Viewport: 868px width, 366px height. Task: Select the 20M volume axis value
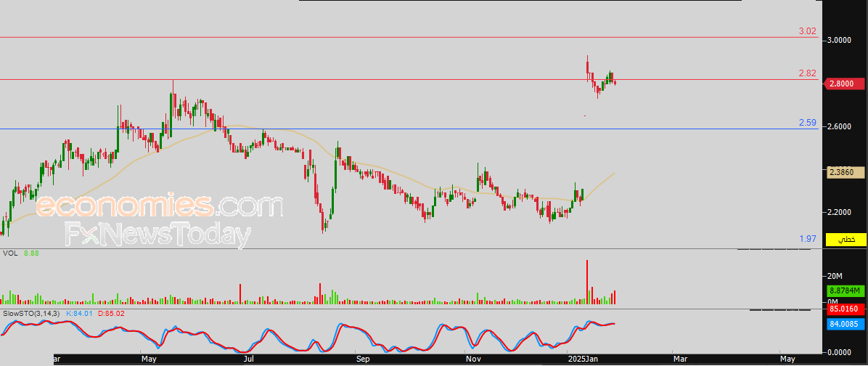[x=834, y=276]
